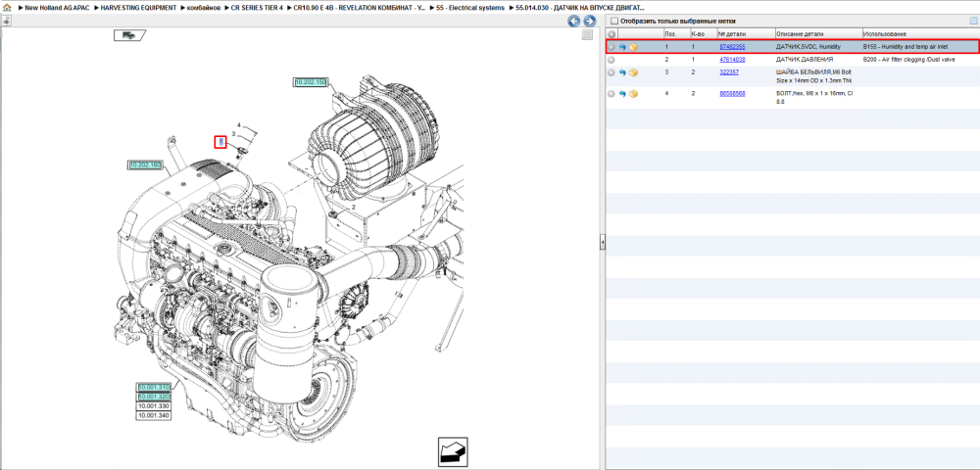Go to the home page icon
Viewport: 980px width, 470px height.
pyautogui.click(x=7, y=8)
